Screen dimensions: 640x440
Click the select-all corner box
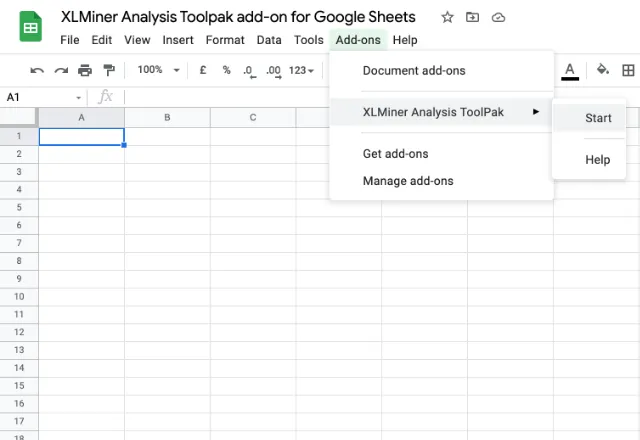point(19,118)
